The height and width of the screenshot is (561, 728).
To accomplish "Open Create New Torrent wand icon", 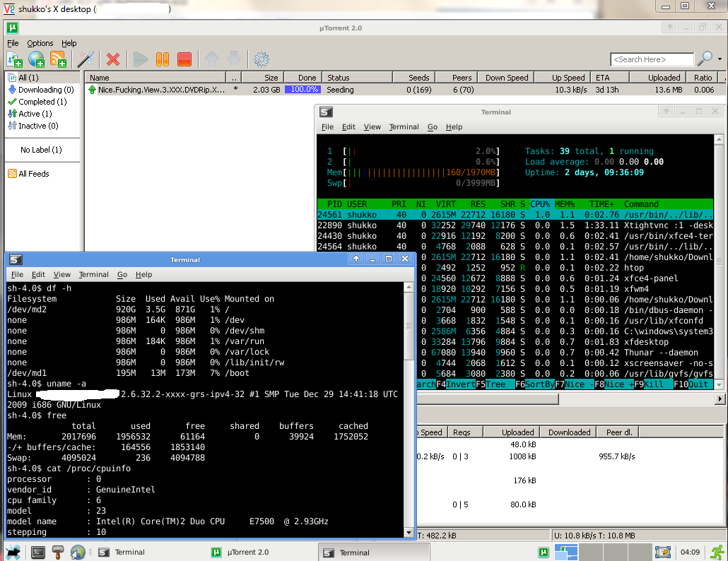I will pos(86,59).
